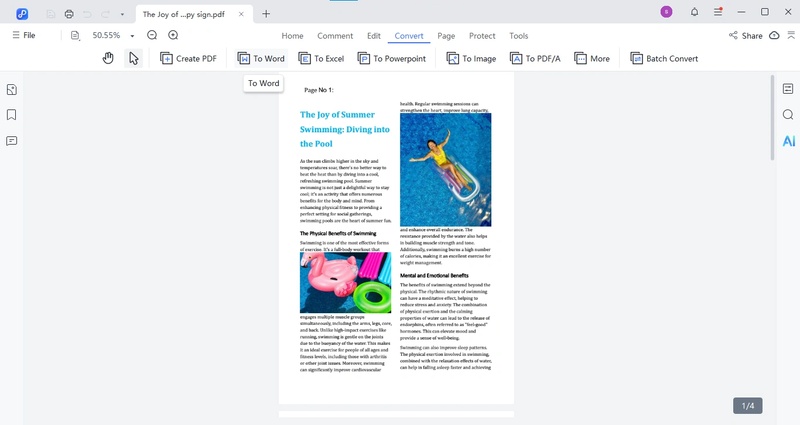
Task: Click the print icon in title bar
Action: tap(69, 14)
